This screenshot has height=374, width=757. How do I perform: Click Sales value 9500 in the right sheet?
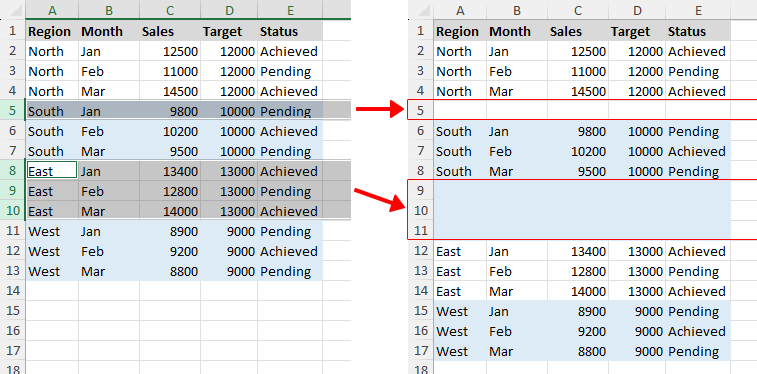coord(578,171)
